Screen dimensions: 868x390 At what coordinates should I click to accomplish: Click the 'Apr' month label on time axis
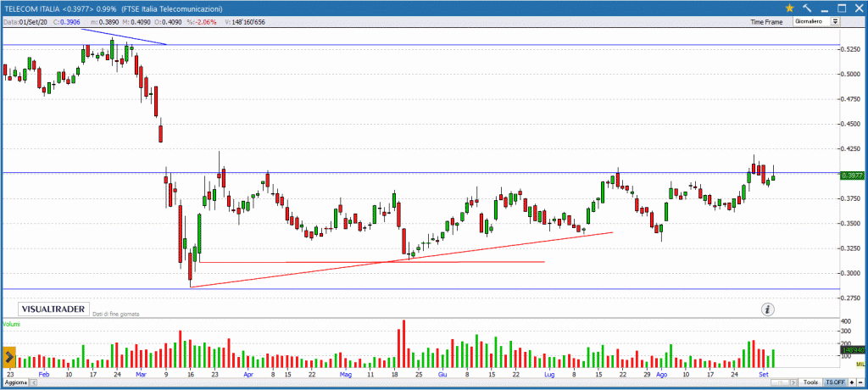click(247, 374)
